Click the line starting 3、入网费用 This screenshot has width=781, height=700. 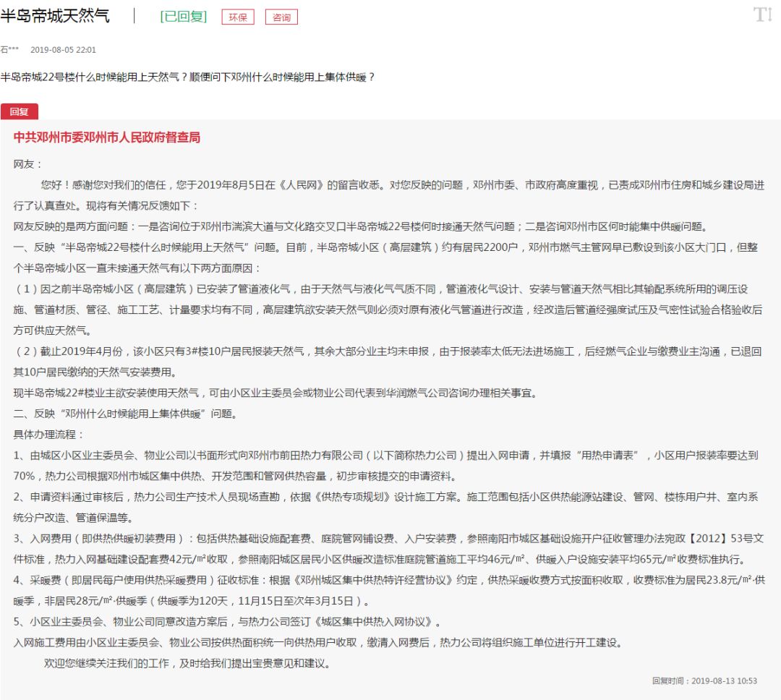click(388, 538)
